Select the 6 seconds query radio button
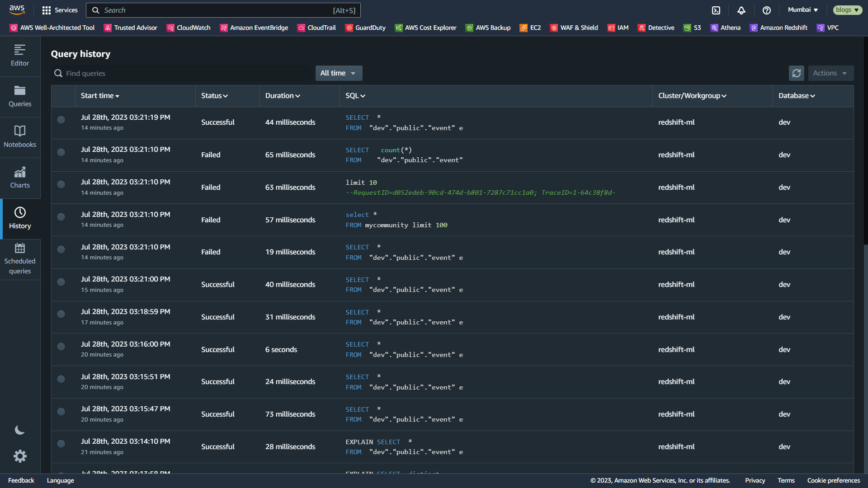868x488 pixels. [61, 347]
